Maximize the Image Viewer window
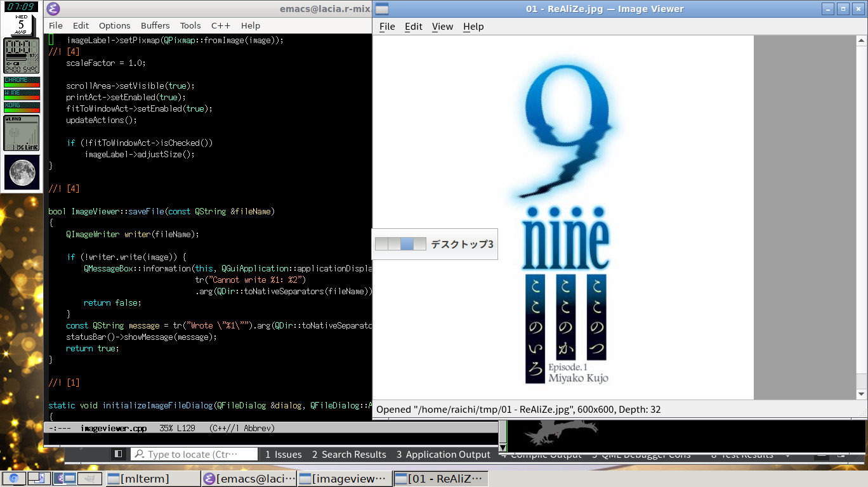The image size is (868, 487). tap(843, 9)
